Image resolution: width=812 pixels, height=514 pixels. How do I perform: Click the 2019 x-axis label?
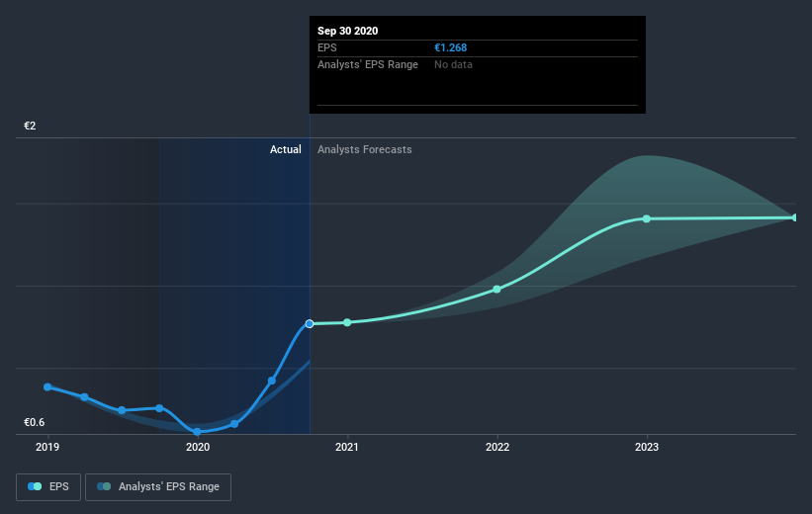point(47,447)
